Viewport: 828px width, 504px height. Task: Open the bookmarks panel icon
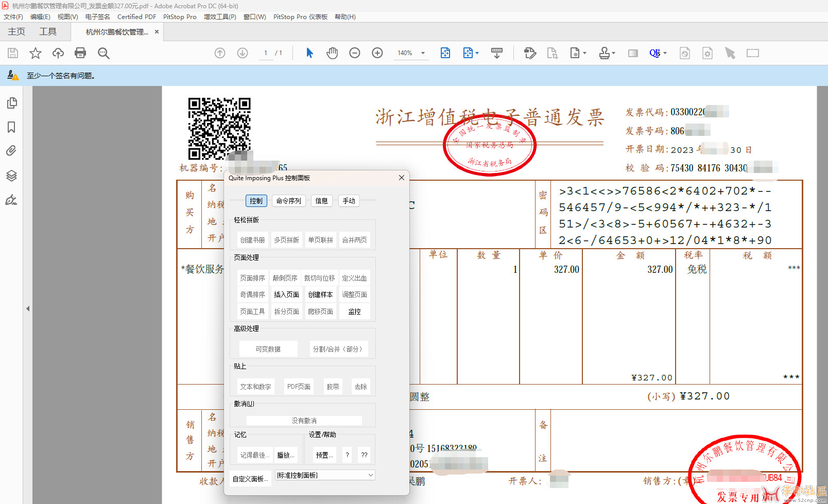pos(11,127)
